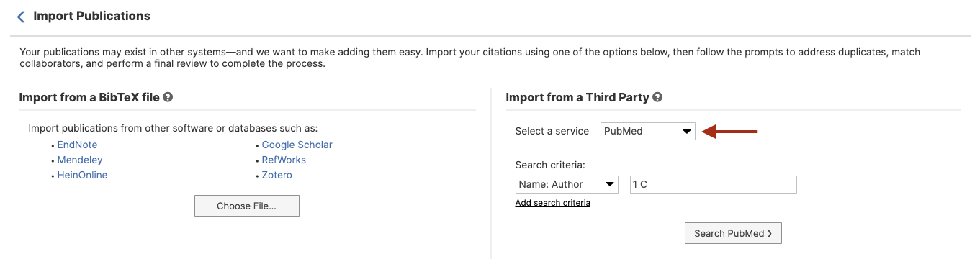Open the EndNote link
The height and width of the screenshot is (259, 980).
(77, 145)
